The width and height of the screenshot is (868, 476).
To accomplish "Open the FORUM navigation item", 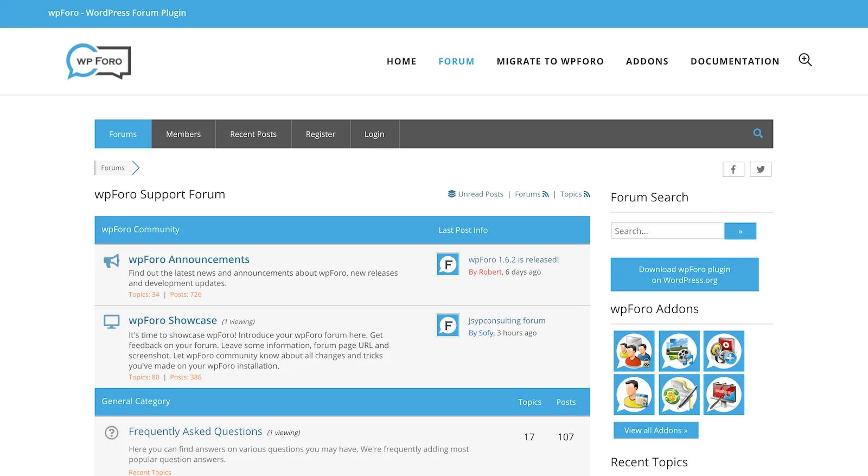I will click(x=456, y=61).
